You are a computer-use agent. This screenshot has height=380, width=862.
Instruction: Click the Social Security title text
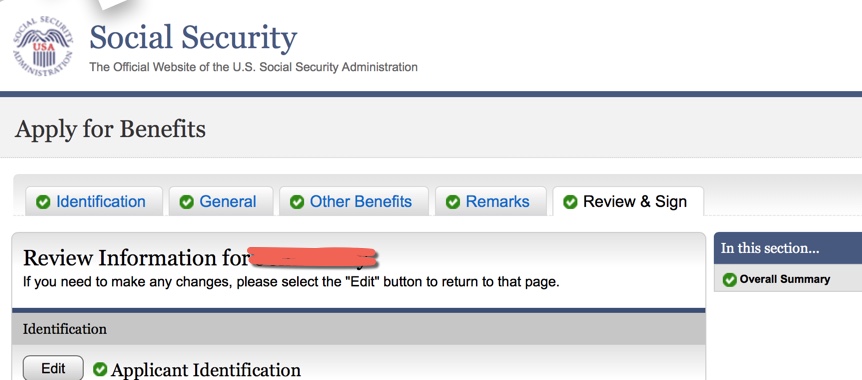193,37
